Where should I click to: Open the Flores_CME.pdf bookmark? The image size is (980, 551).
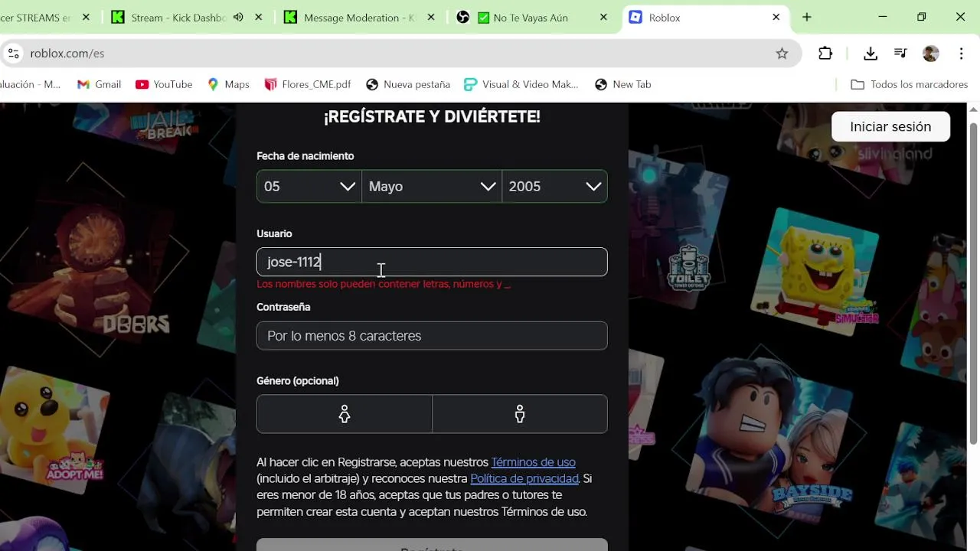tap(308, 84)
